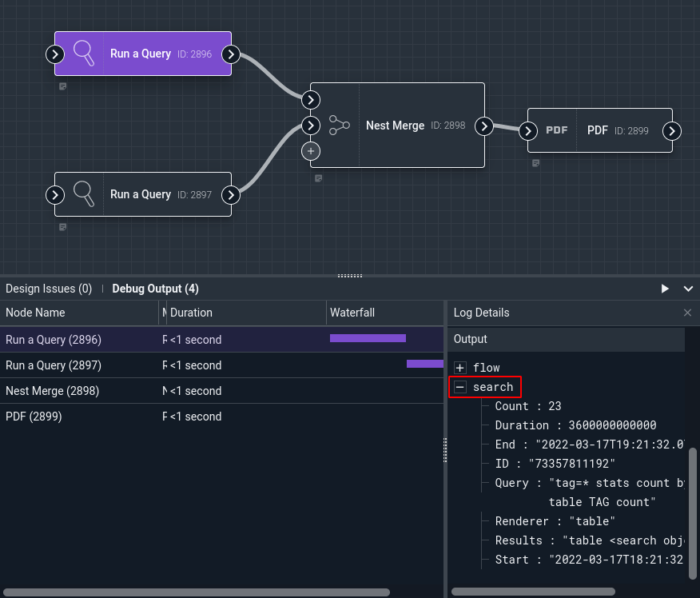Select the PDF (2899) log row
This screenshot has width=700, height=598.
pyautogui.click(x=221, y=417)
